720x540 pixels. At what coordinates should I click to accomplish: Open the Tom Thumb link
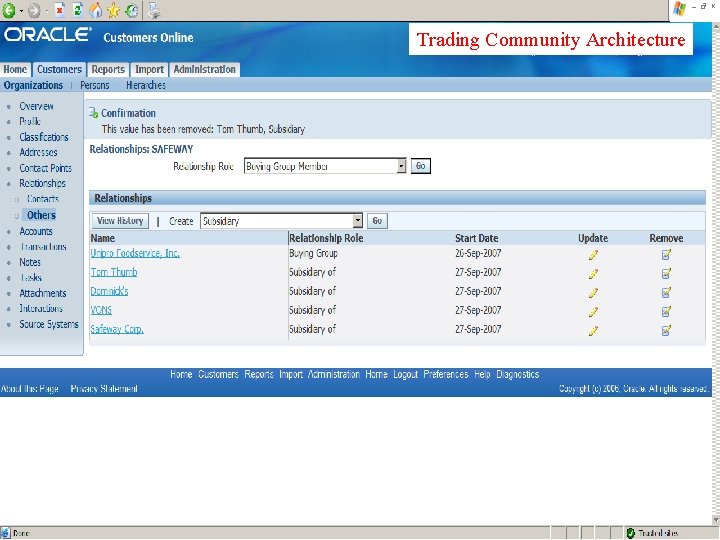point(114,272)
